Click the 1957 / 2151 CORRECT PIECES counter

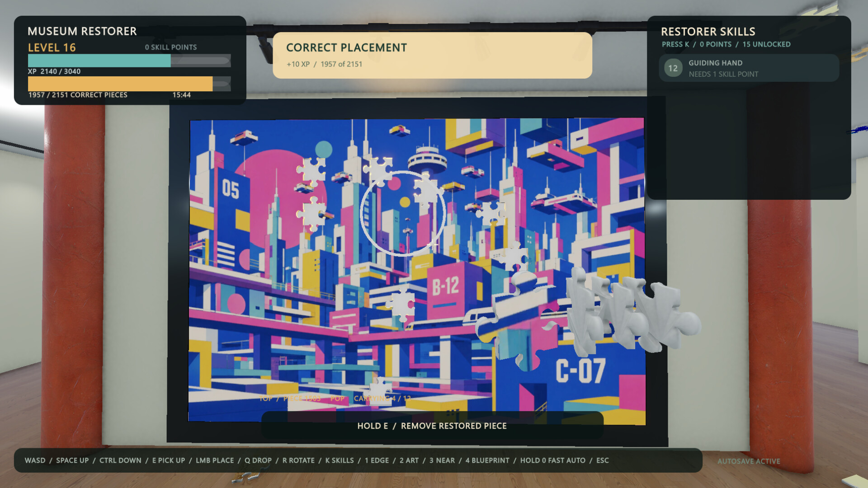78,95
